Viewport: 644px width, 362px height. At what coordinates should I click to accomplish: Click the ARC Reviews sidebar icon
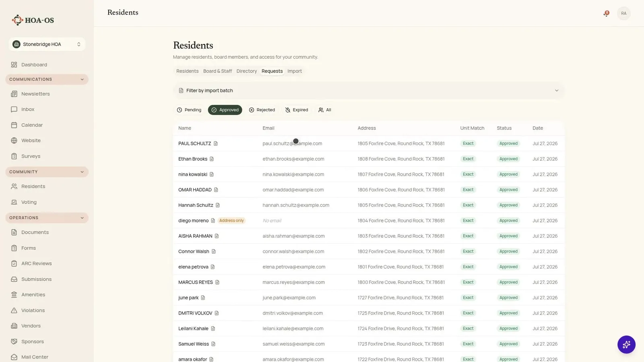point(14,263)
